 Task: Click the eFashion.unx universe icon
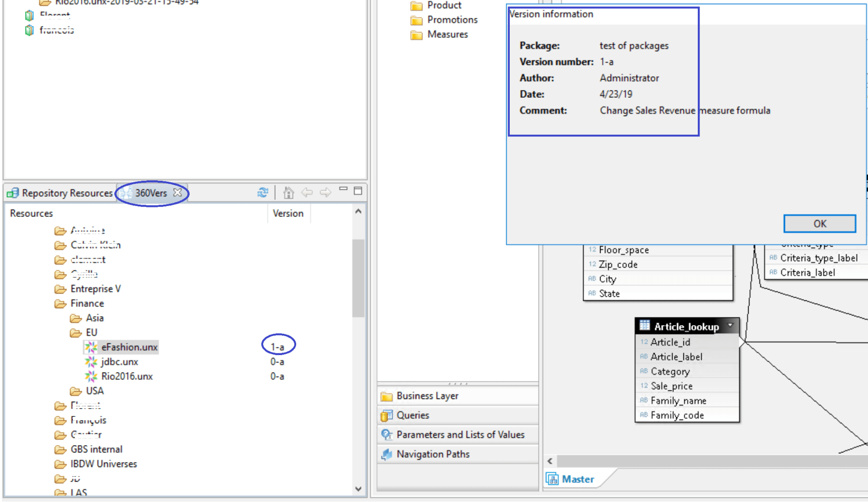(91, 347)
